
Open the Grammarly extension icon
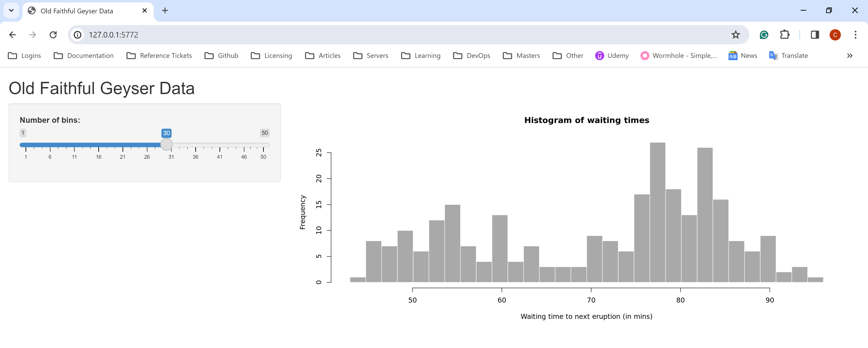(764, 35)
